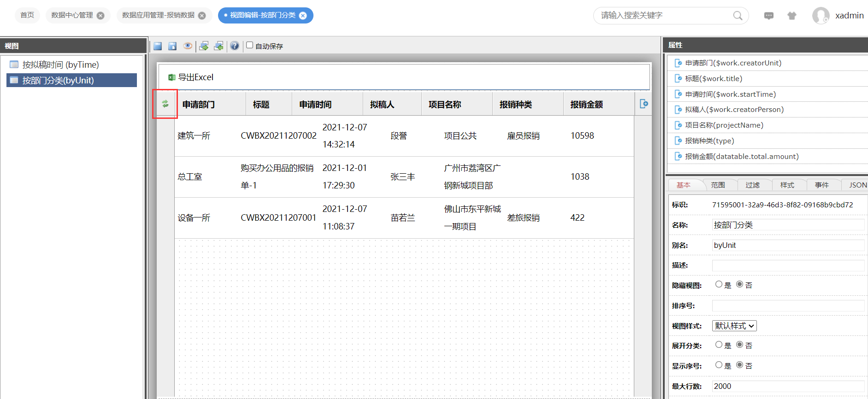This screenshot has height=399, width=868.
Task: Open help using the question mark icon
Action: coord(235,46)
